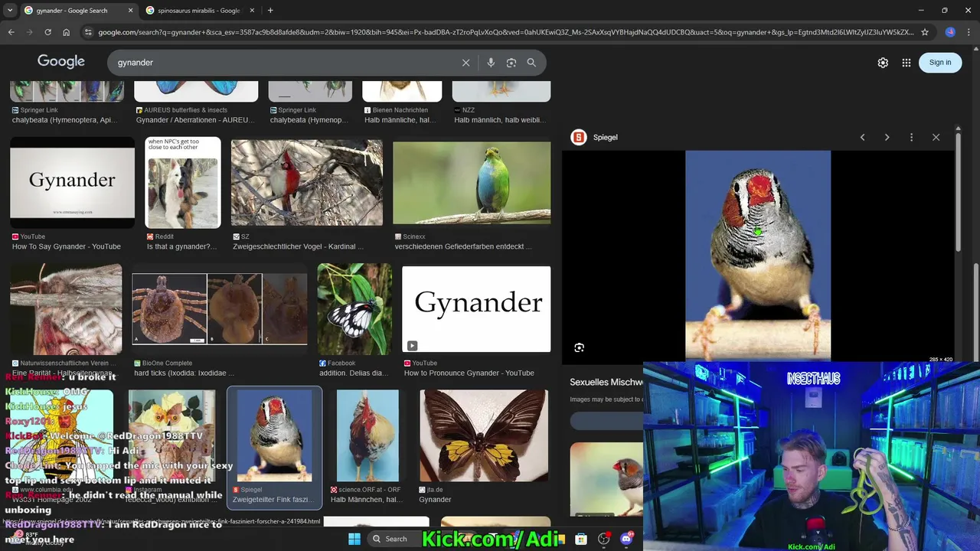Screen dimensions: 980x551
Task: Search by image with Google Lens
Action: [511, 63]
